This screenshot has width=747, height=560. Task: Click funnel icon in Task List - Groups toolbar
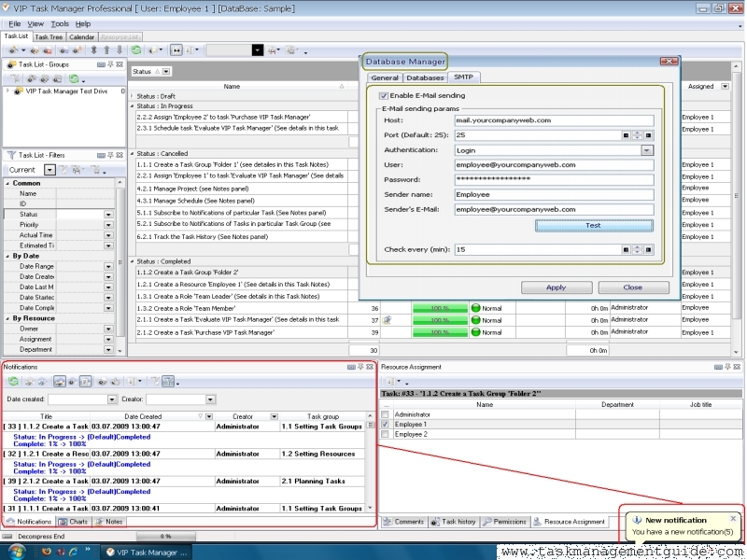(15, 78)
